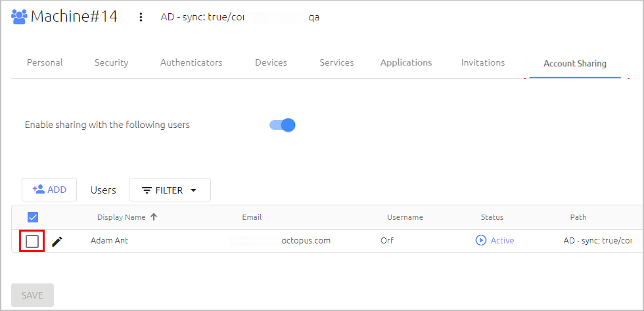Expand the FILTER dropdown arrow

(x=194, y=190)
